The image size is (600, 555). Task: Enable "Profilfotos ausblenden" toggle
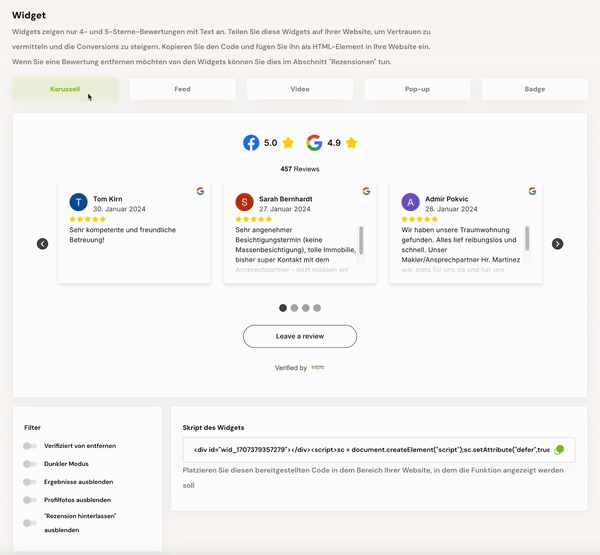coord(30,500)
